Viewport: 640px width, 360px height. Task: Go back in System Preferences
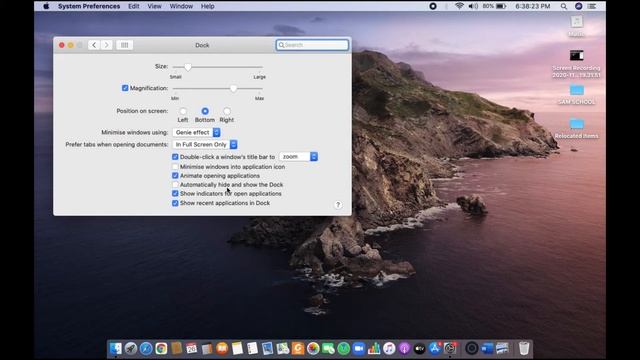pos(94,45)
